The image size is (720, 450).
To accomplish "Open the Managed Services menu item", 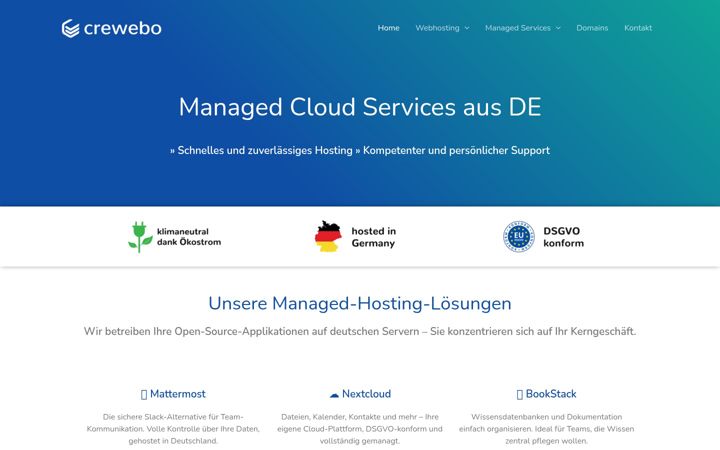I will pyautogui.click(x=518, y=28).
